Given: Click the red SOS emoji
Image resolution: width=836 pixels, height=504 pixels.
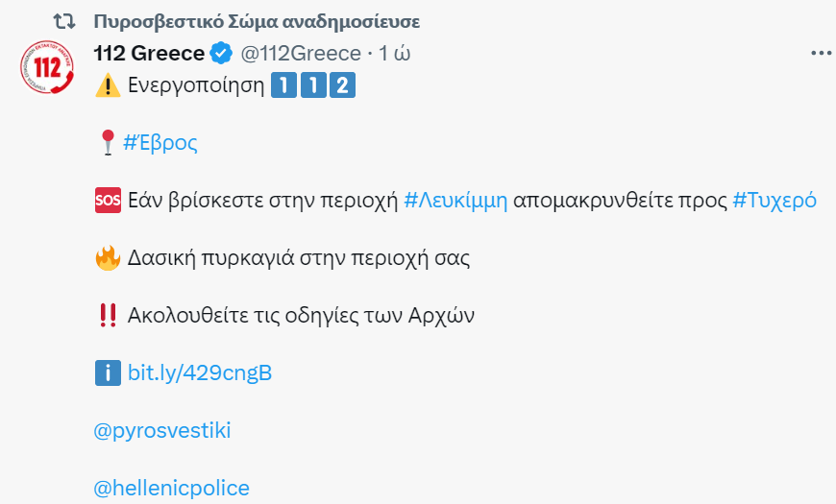Looking at the screenshot, I should (x=107, y=201).
